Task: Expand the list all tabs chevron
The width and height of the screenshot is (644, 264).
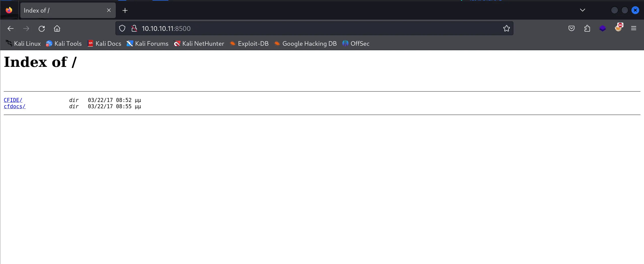Action: 582,10
